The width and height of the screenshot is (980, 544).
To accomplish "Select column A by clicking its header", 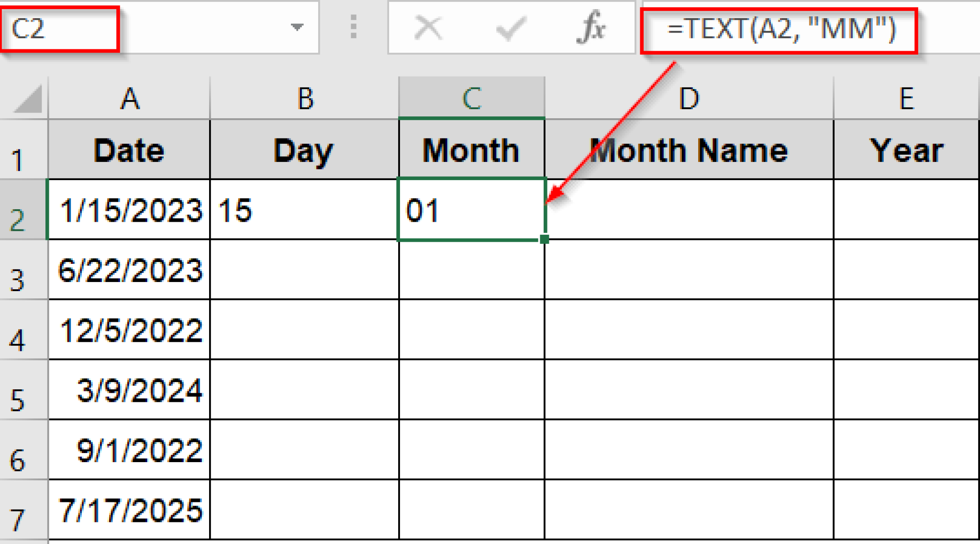I will (x=129, y=98).
